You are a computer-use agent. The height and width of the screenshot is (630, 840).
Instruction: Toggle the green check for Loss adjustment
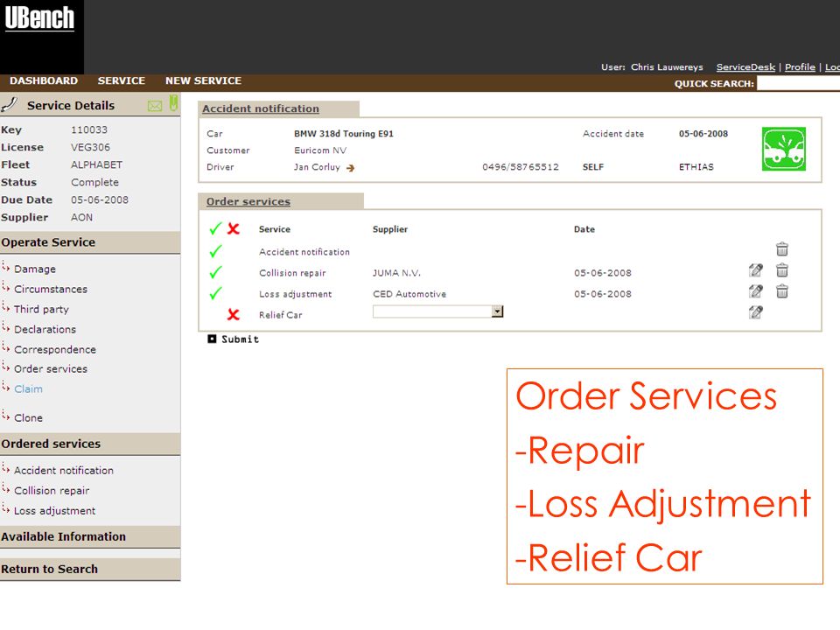(215, 293)
